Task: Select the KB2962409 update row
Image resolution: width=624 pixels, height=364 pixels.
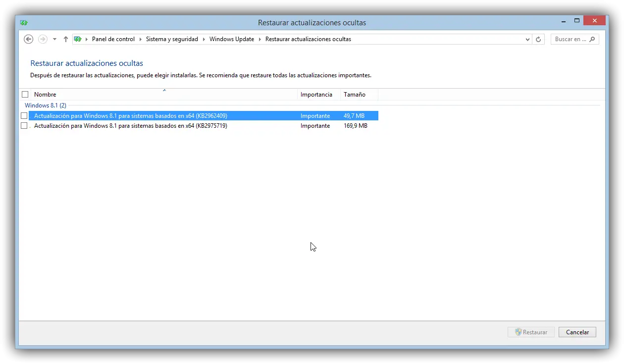Action: (x=203, y=116)
